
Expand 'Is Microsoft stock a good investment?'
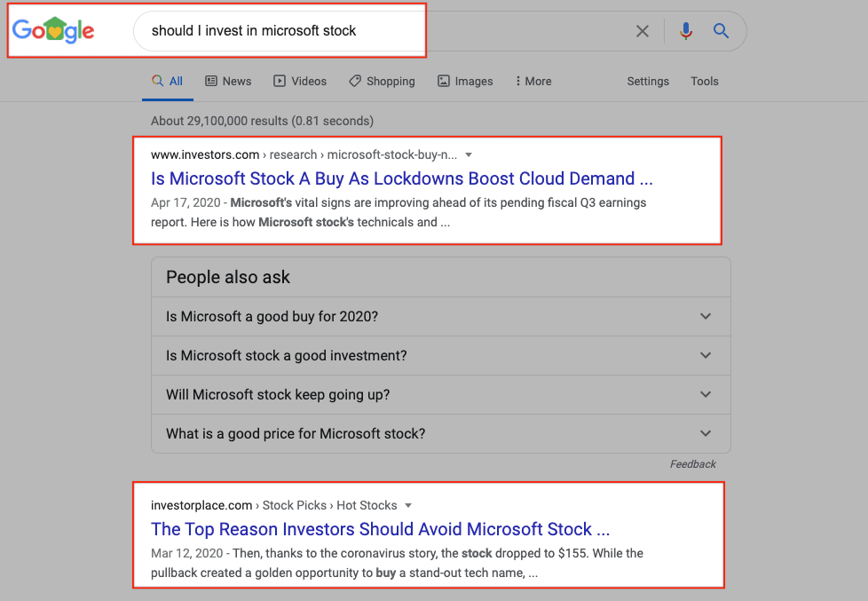(x=440, y=355)
